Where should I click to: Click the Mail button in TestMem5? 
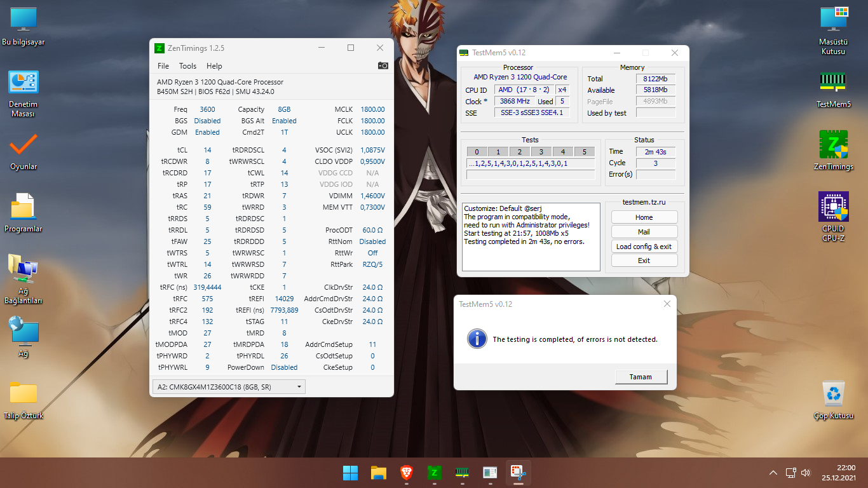644,232
